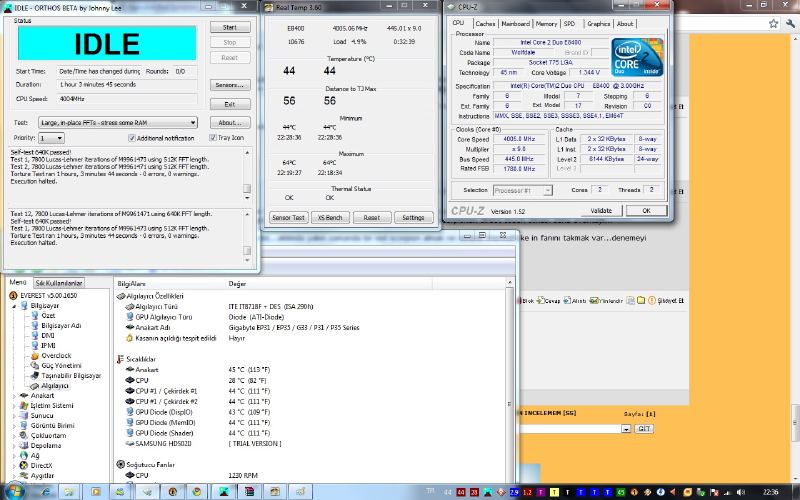Open Graphics tab in CPU-Z
The image size is (800, 500).
(598, 23)
